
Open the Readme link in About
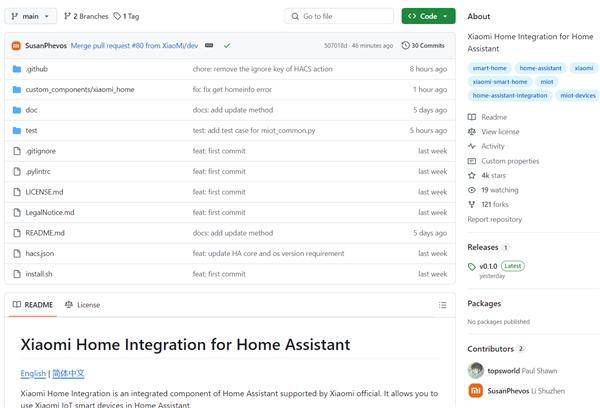click(x=494, y=117)
